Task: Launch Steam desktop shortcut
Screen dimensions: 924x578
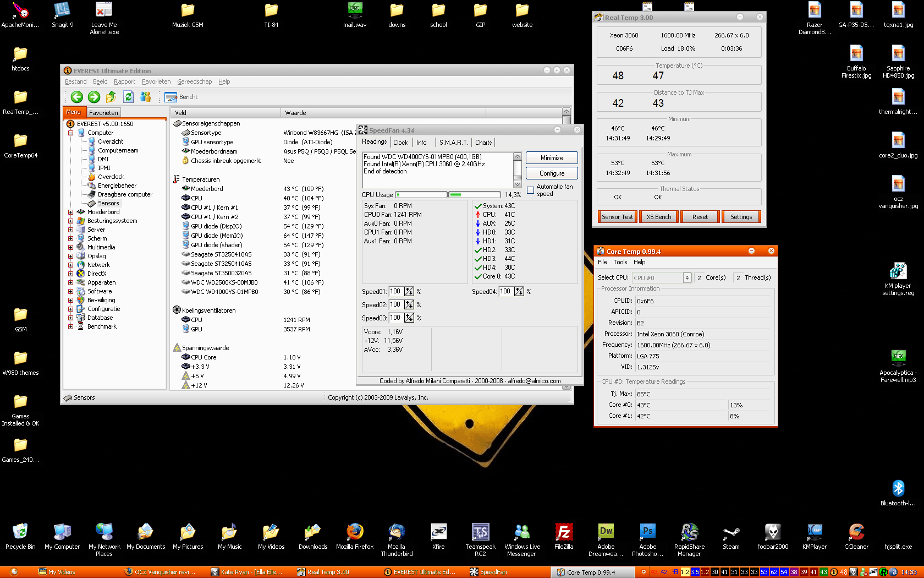Action: (731, 536)
